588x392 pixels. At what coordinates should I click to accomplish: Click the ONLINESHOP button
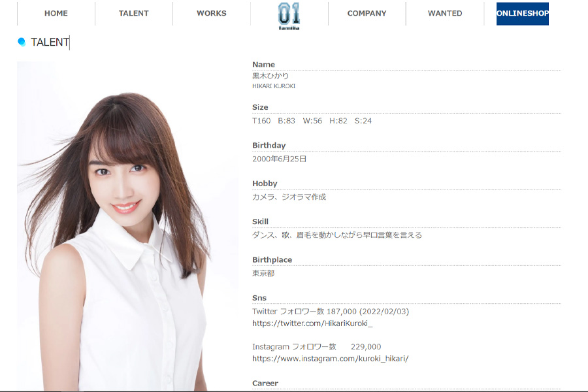click(x=522, y=13)
